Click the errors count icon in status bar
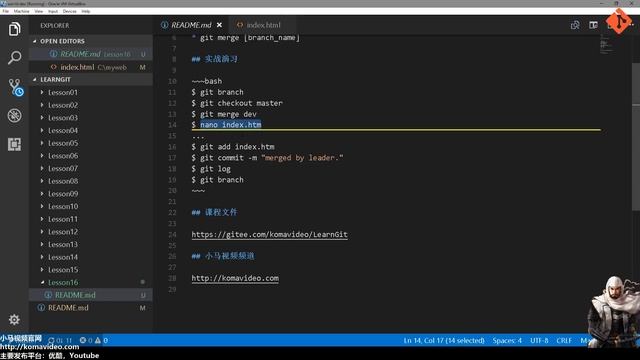This screenshot has height=360, width=640. (x=86, y=340)
